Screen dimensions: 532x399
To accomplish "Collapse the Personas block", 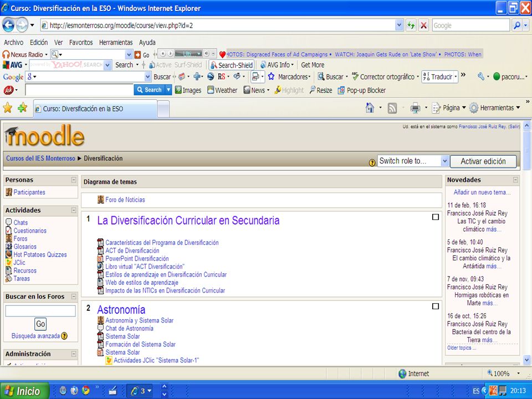I will point(74,180).
